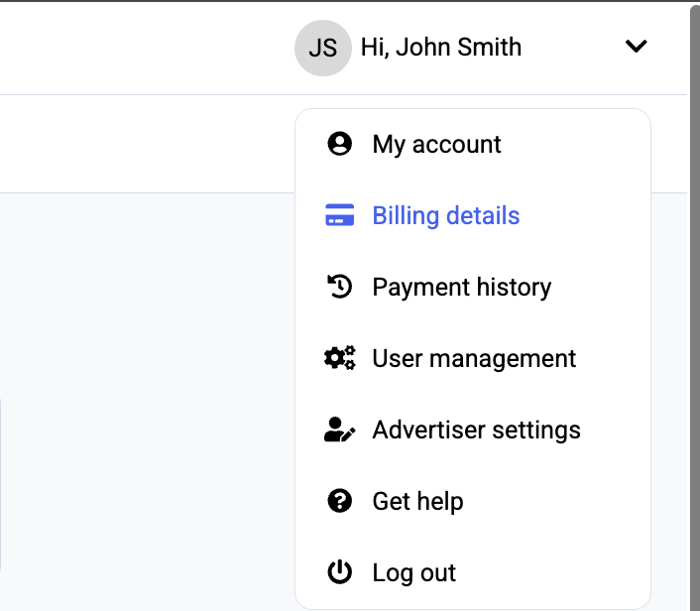Click the empty gray page area left of the menu

tap(149, 397)
